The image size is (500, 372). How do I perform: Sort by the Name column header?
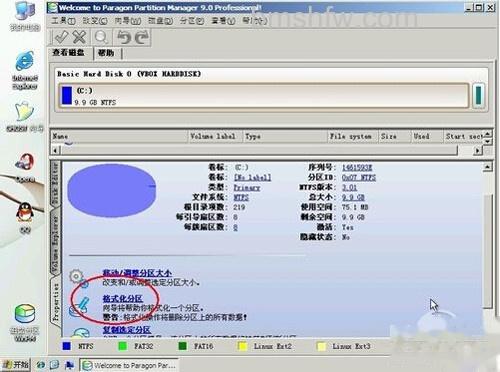coord(119,136)
